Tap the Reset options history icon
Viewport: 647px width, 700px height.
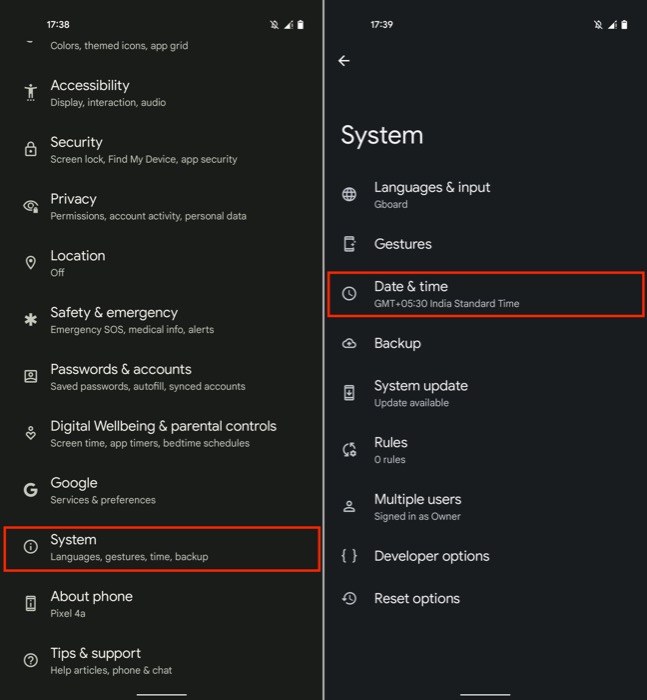click(x=349, y=598)
